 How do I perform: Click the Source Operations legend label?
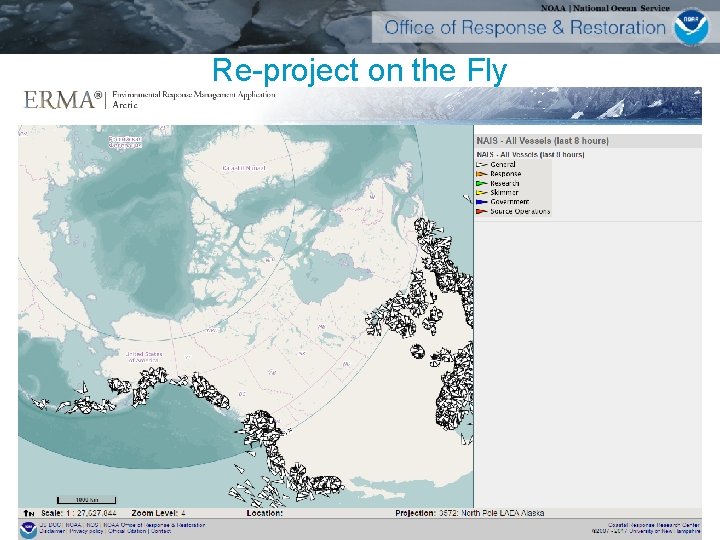[x=520, y=212]
